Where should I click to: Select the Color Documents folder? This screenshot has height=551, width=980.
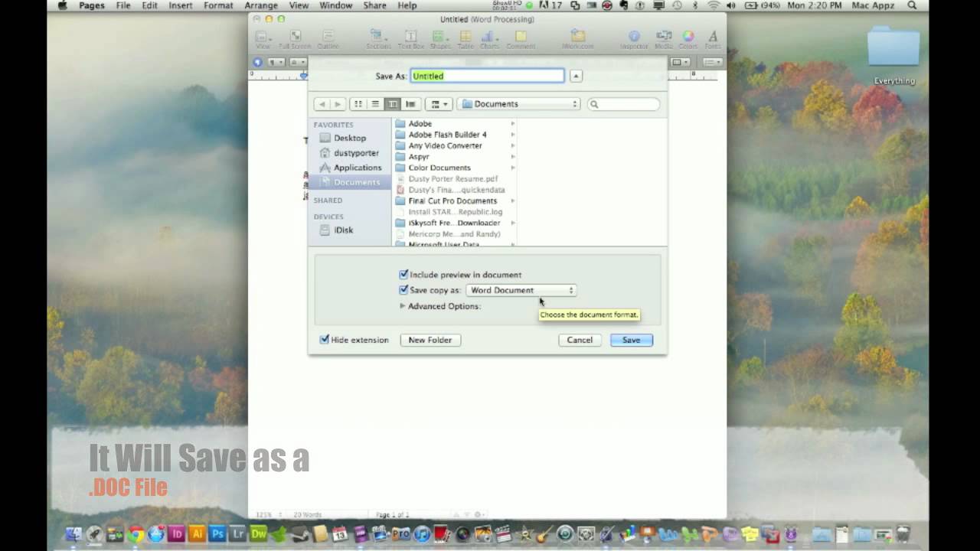456,168
